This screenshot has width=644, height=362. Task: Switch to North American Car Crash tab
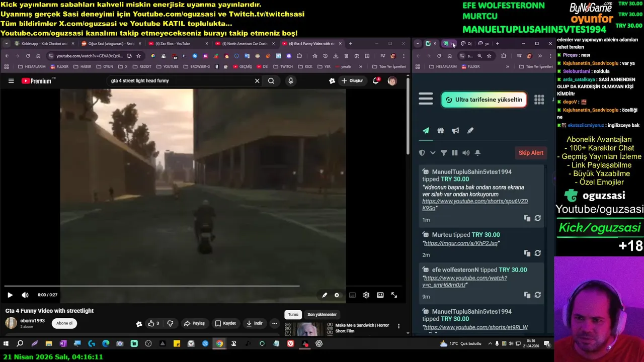click(x=245, y=44)
